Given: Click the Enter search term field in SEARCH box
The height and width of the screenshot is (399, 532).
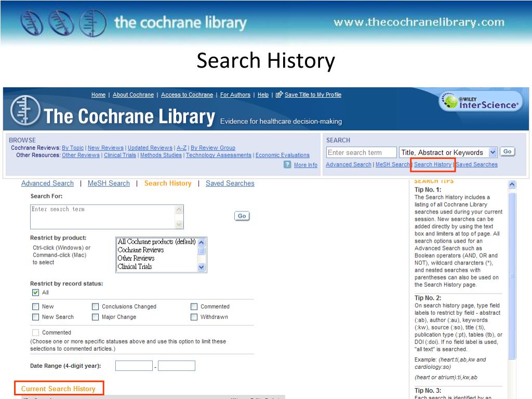Looking at the screenshot, I should pos(362,152).
